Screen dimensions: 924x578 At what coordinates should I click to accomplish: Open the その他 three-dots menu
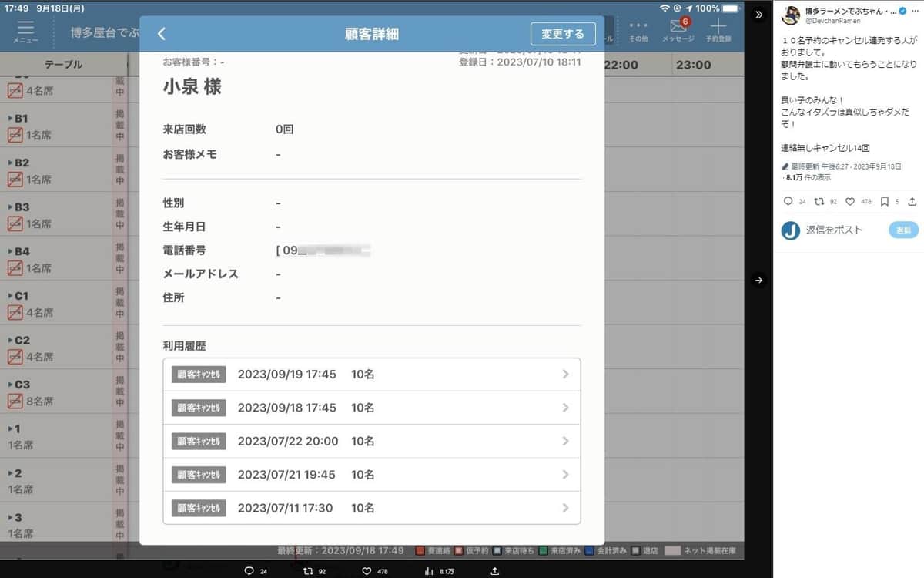(638, 29)
